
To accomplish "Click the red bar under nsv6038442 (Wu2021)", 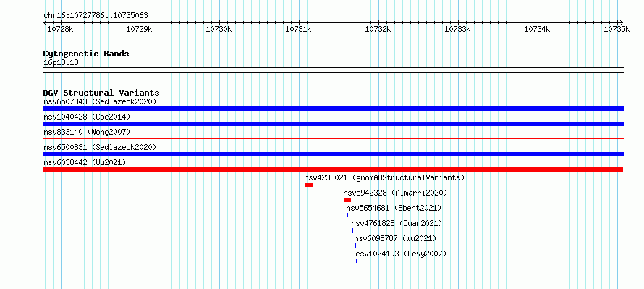I will tap(333, 169).
